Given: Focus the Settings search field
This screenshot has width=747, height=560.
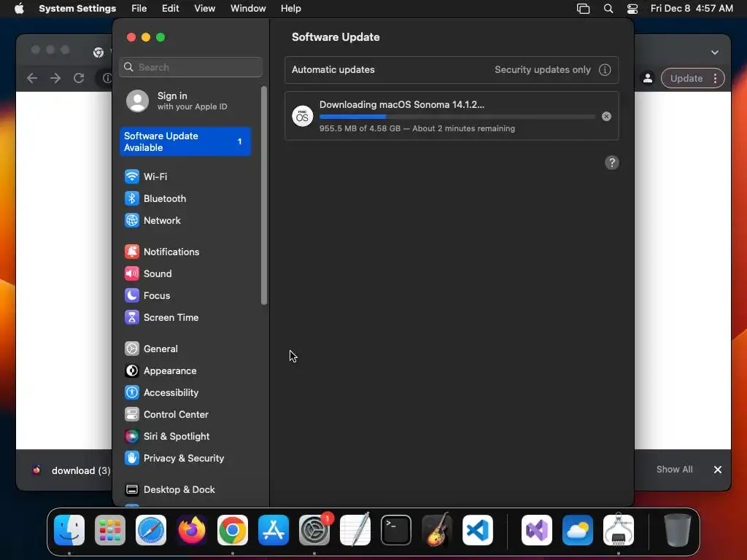Looking at the screenshot, I should coord(190,67).
